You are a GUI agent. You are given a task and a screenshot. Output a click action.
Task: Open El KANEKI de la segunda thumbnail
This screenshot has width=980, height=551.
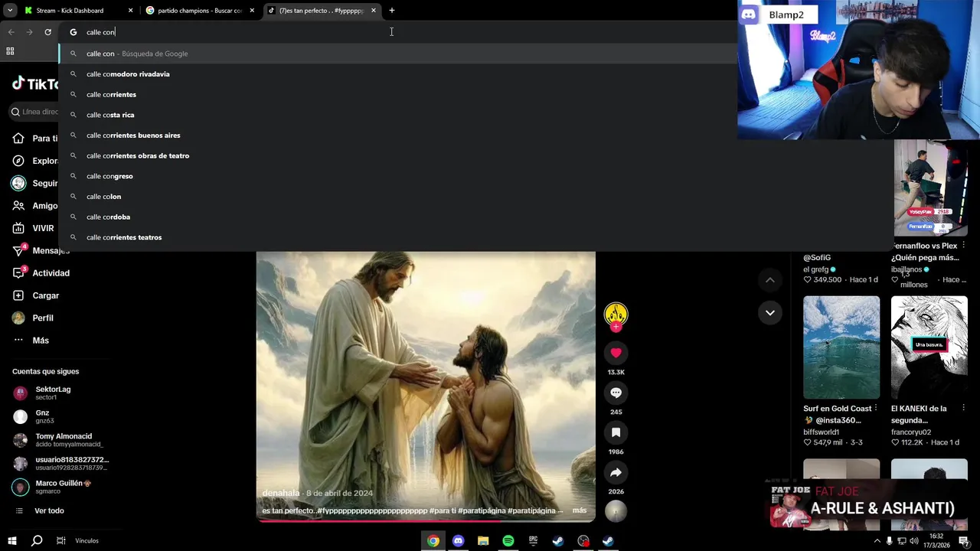(x=929, y=347)
